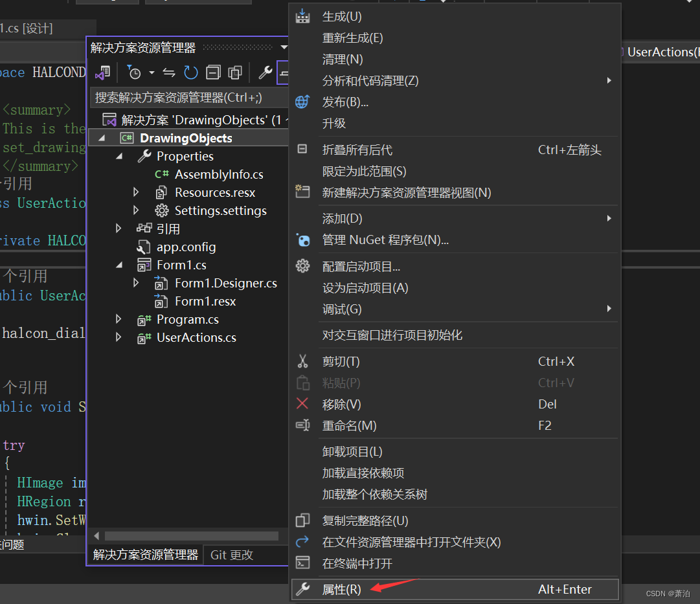Viewport: 700px width, 604px height.
Task: Open the Properties wrench icon in Solution Explorer
Action: (x=266, y=73)
